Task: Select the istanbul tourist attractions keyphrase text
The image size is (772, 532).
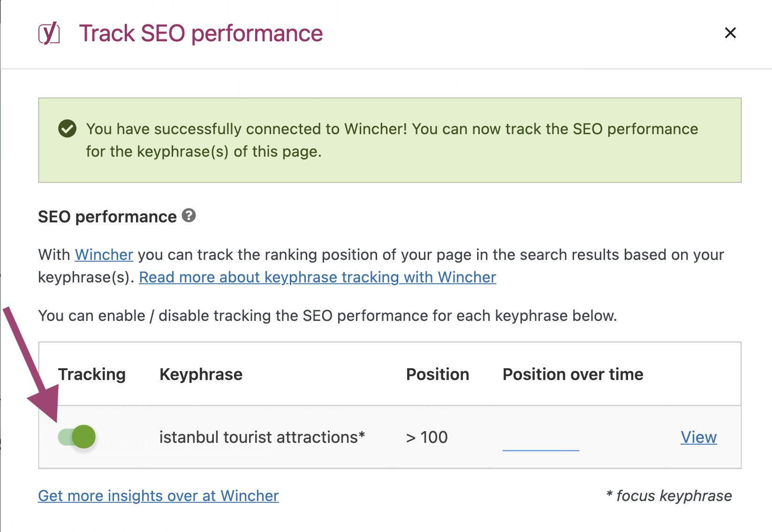Action: (x=262, y=437)
